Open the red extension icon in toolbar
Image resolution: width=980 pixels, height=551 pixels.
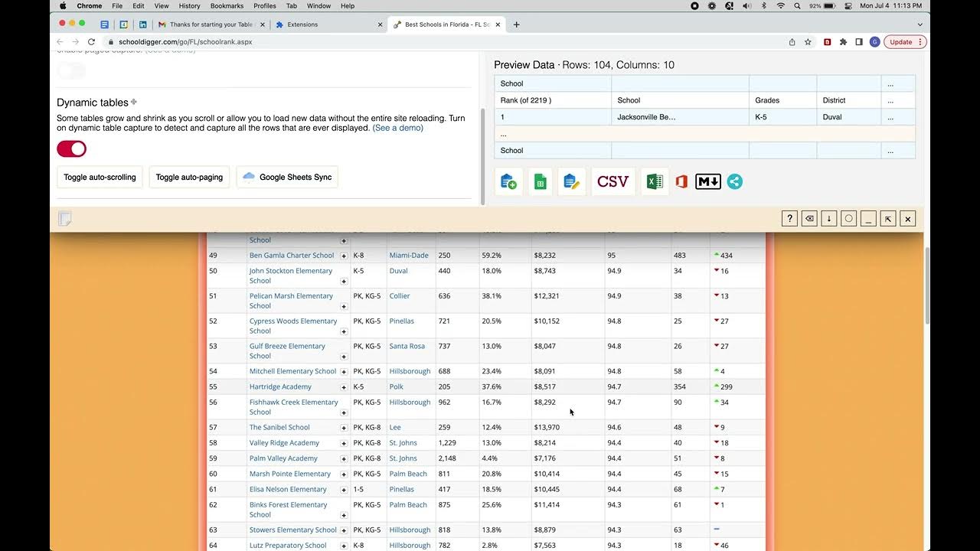[827, 42]
